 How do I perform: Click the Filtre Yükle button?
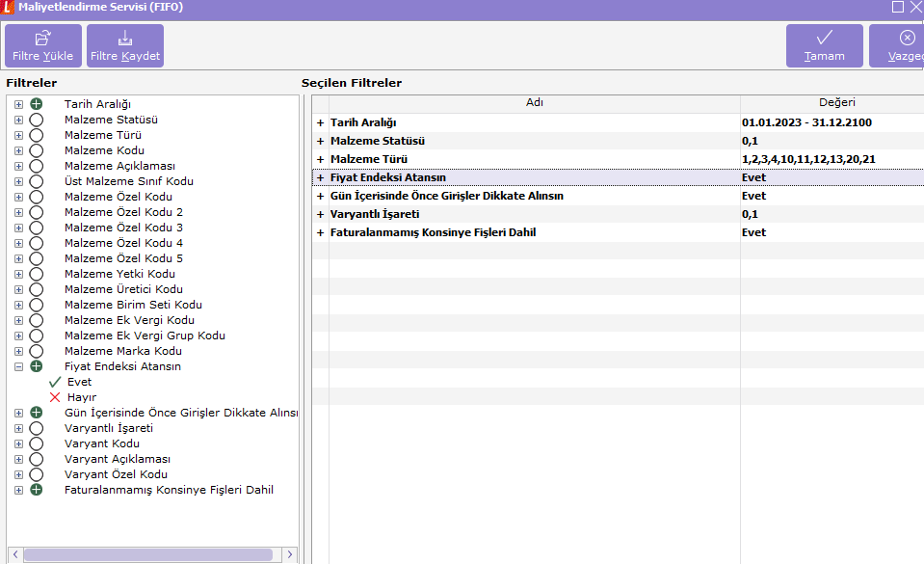43,45
